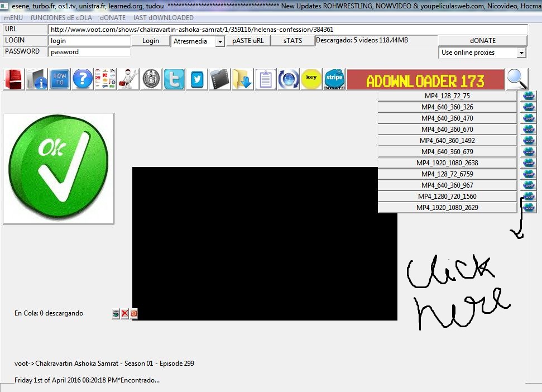Click the URL input field

tap(288, 30)
